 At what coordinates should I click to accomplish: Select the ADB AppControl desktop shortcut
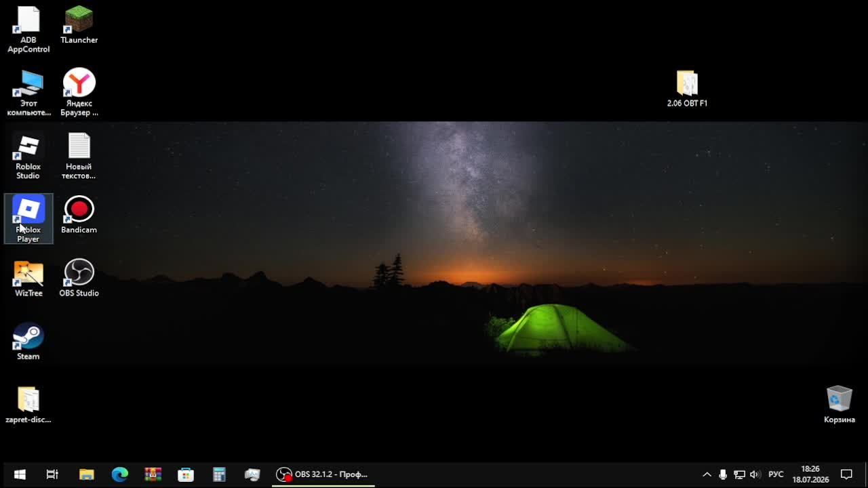[28, 29]
